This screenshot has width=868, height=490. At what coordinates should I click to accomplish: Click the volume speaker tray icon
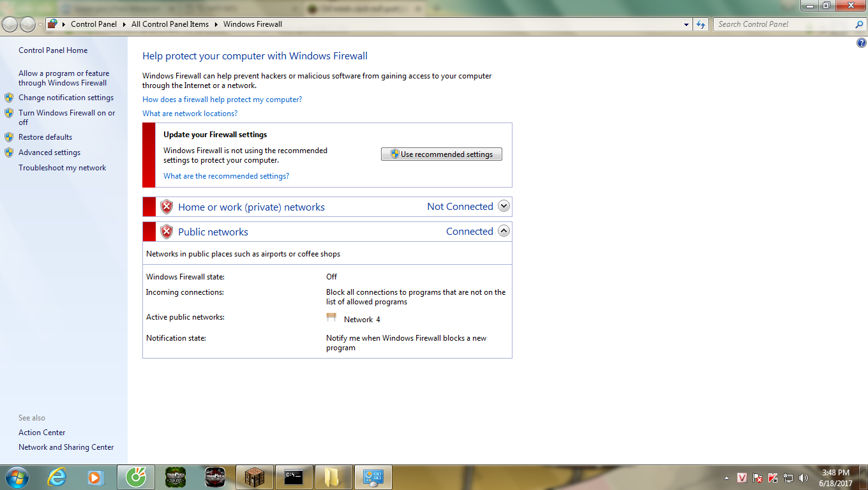(804, 477)
